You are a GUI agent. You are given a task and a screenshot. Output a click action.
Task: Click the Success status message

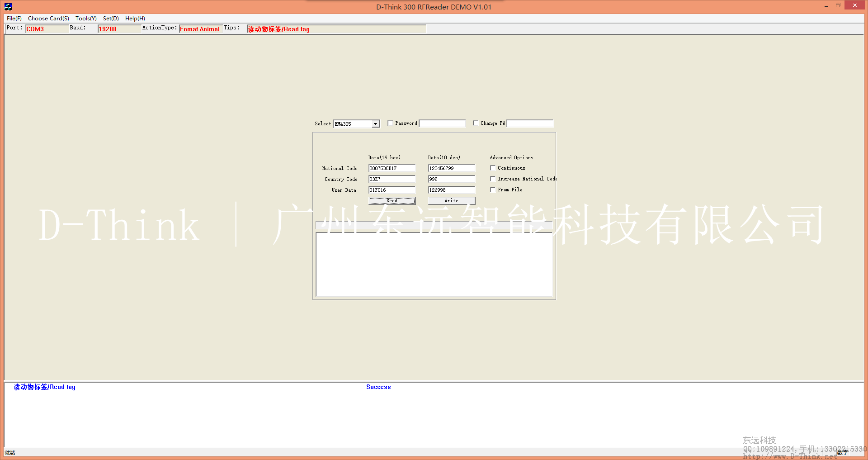[378, 387]
